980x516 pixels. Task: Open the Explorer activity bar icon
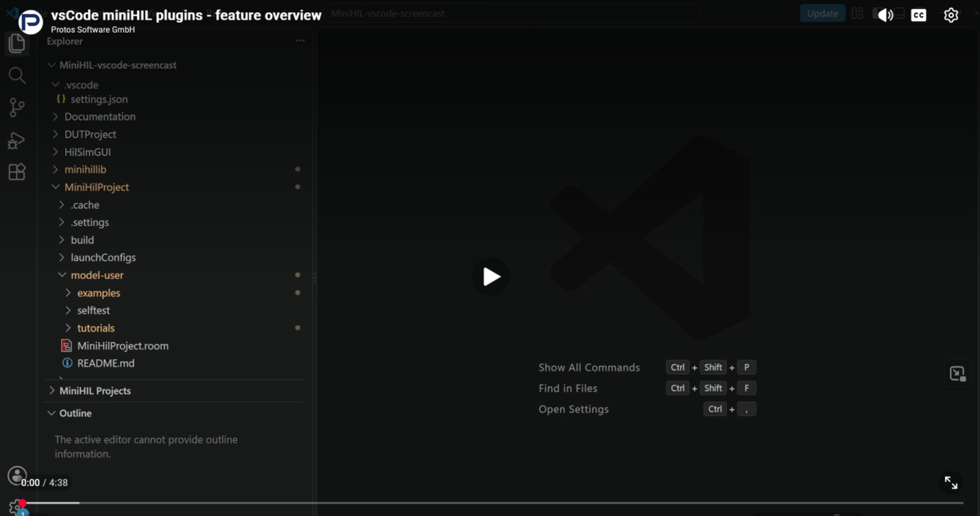point(16,44)
